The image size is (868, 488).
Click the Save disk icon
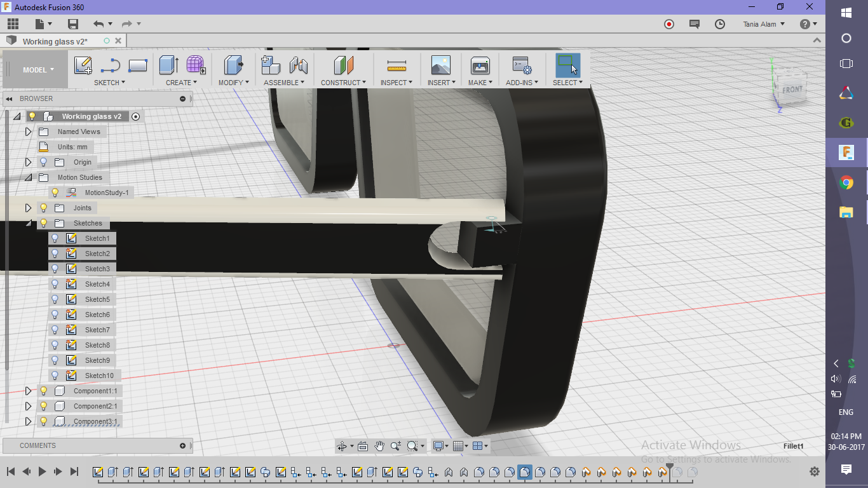[73, 24]
